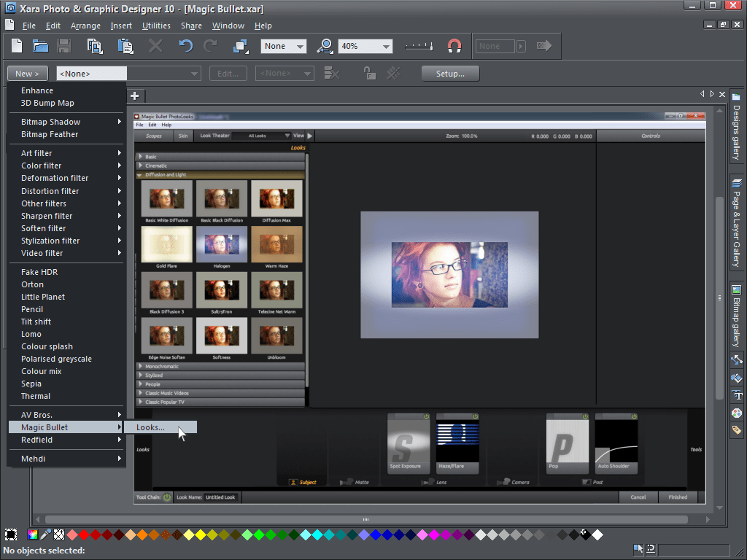Screen dimensions: 747x560
Task: Expand Deformation filter submenu
Action: 66,178
